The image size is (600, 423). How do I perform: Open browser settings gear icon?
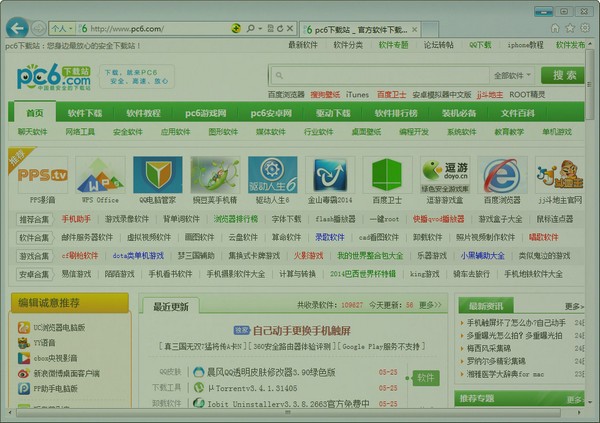(x=585, y=28)
